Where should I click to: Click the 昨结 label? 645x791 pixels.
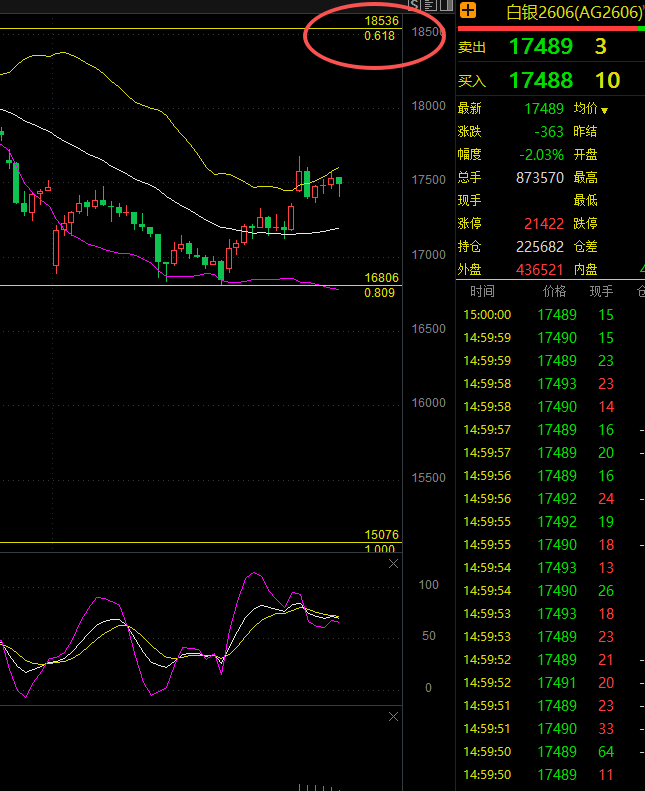585,132
